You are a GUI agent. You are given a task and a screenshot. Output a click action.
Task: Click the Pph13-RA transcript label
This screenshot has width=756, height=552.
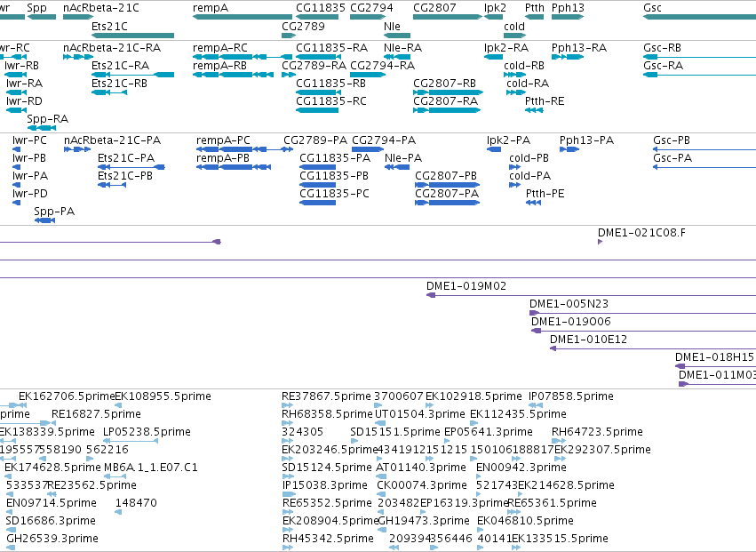point(578,48)
